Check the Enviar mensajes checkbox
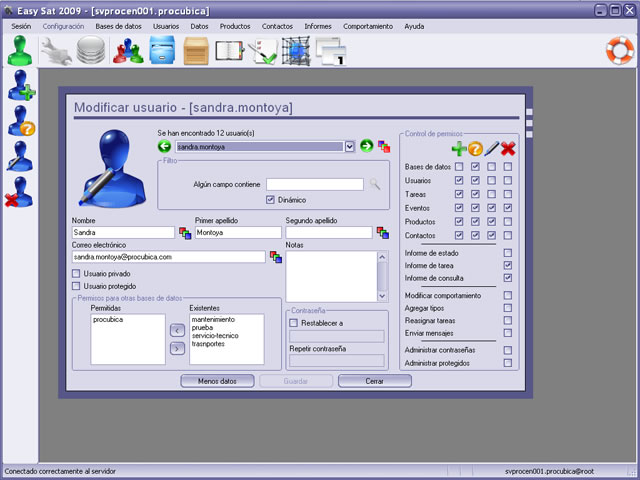The height and width of the screenshot is (480, 640). (x=508, y=333)
